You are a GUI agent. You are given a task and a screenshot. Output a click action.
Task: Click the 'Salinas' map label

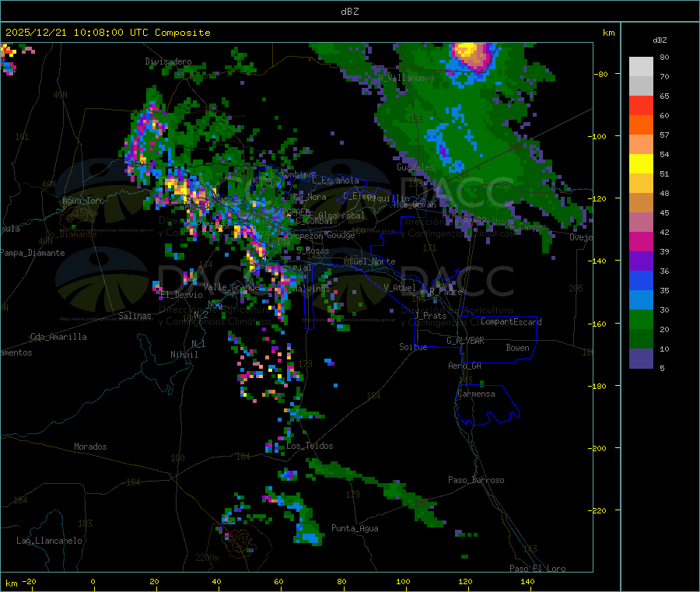[135, 316]
